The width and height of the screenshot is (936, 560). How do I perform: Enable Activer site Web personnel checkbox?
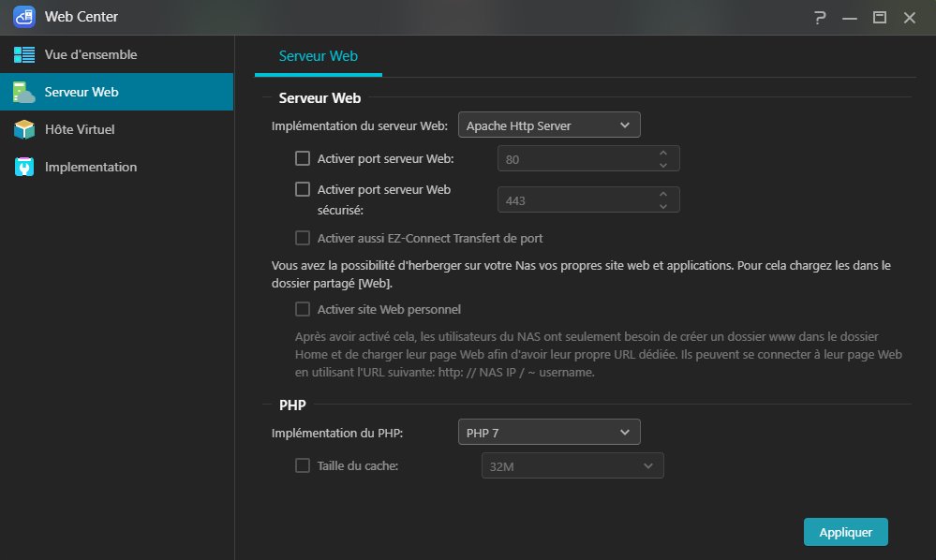303,309
